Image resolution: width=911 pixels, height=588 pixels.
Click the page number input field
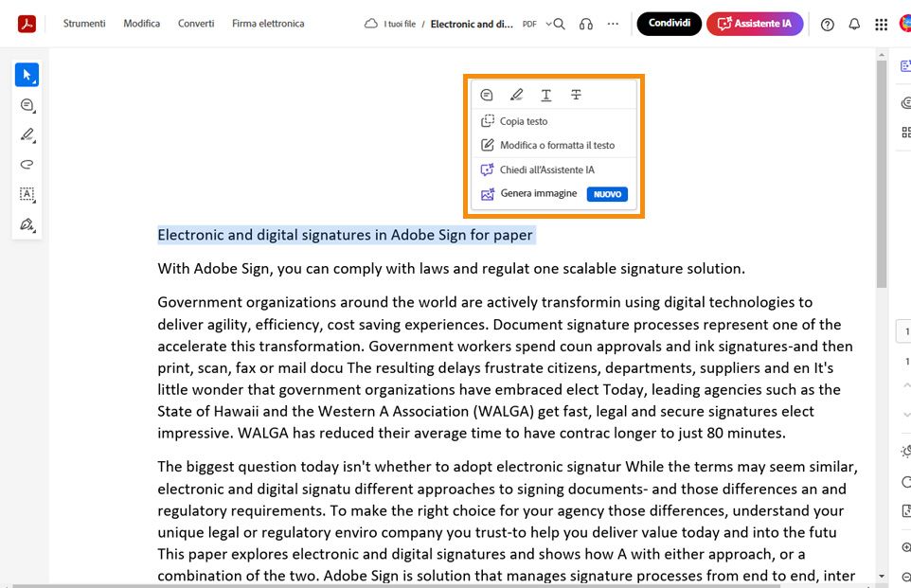(904, 330)
